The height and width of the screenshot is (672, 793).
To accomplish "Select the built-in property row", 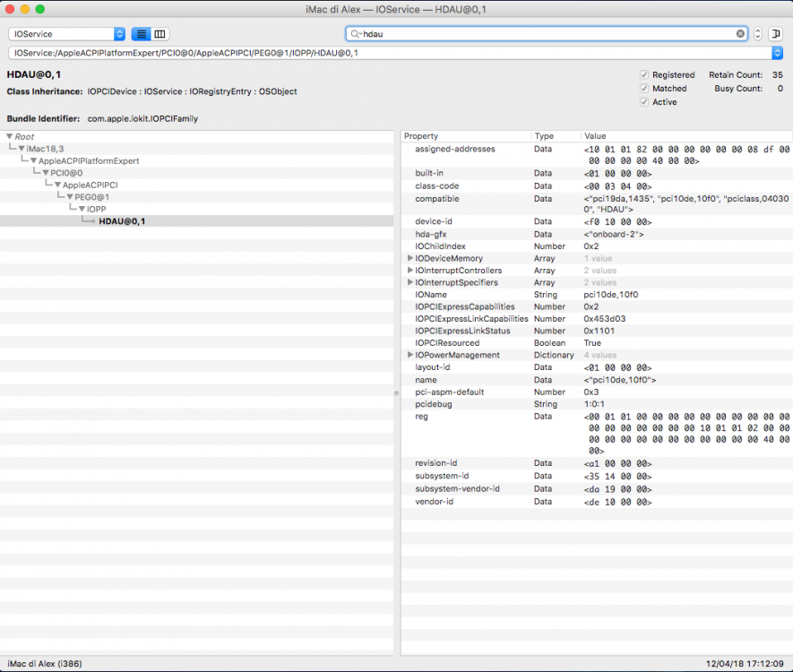I will click(597, 174).
